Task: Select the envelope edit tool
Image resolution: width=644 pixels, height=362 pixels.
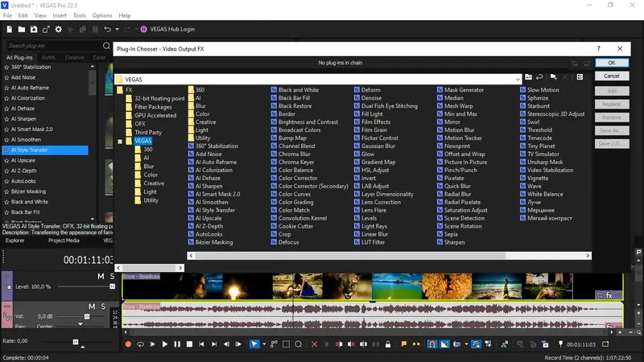Action: pyautogui.click(x=274, y=344)
